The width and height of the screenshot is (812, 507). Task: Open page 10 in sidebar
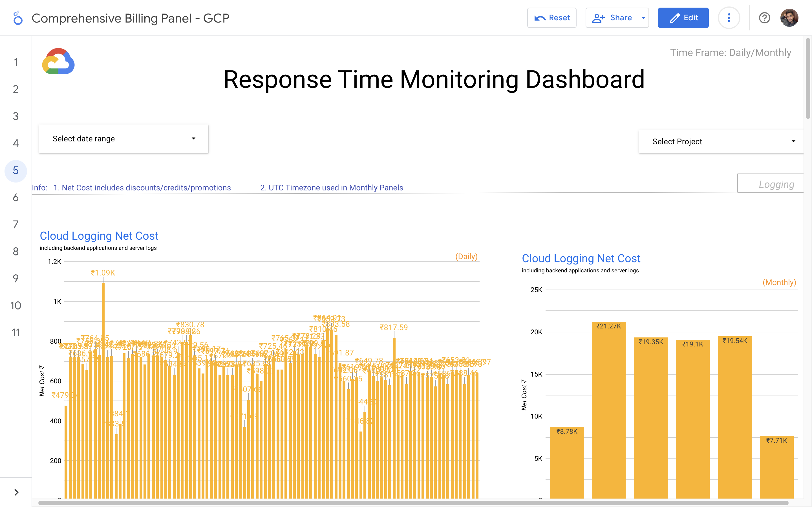(x=16, y=306)
